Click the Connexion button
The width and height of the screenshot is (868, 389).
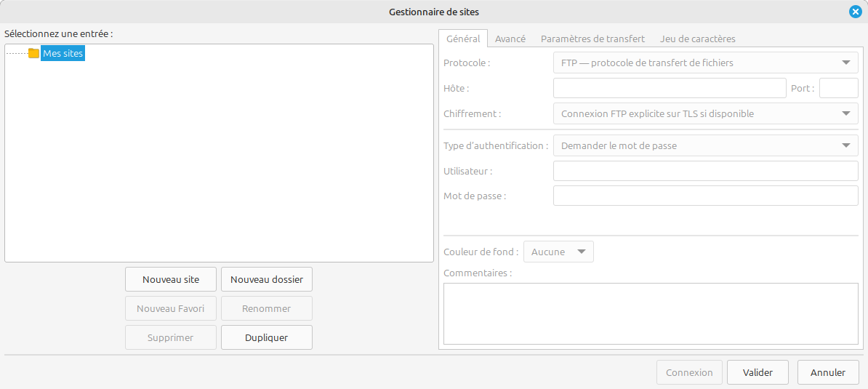click(x=689, y=372)
